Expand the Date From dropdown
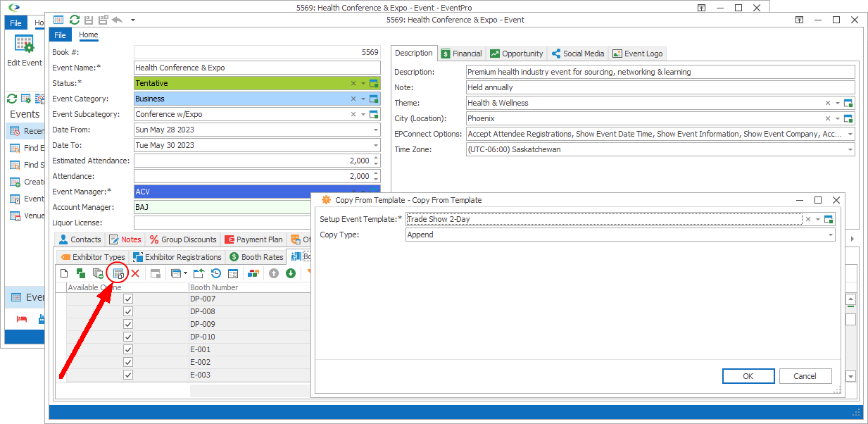Viewport: 868px width, 424px height. [x=375, y=130]
